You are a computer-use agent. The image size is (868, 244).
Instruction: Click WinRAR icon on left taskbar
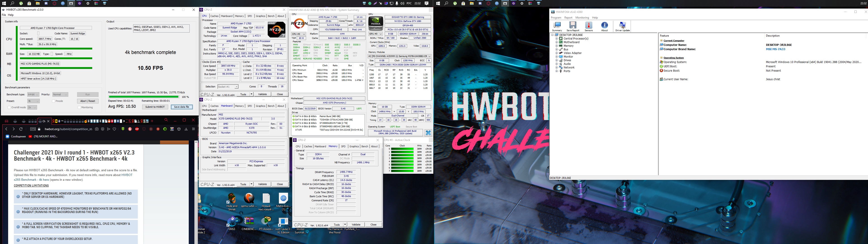pyautogui.click(x=96, y=3)
